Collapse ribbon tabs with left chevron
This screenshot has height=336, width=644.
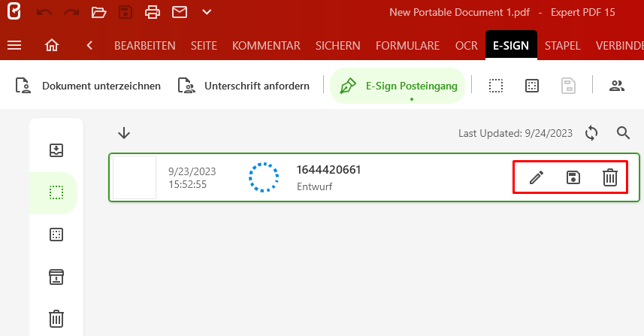pos(89,45)
